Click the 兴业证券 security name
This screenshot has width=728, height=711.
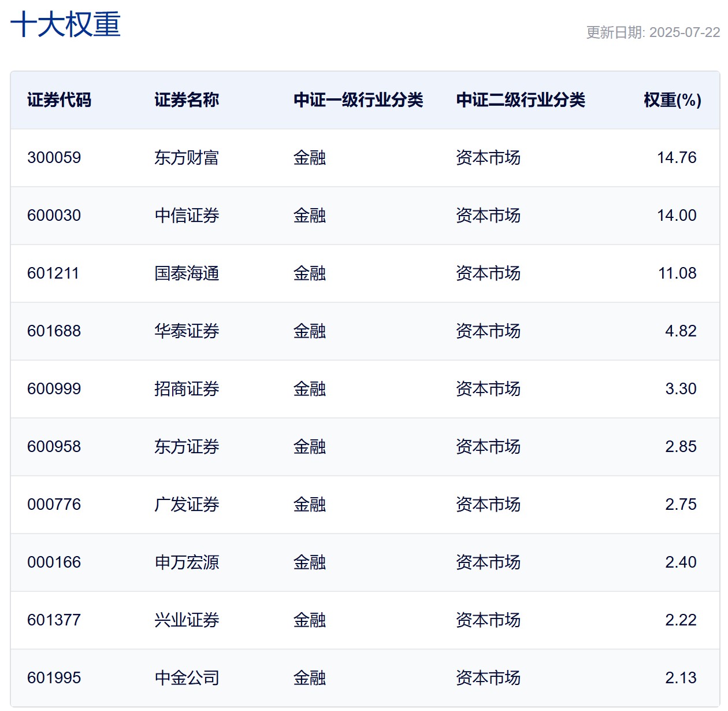[x=186, y=620]
